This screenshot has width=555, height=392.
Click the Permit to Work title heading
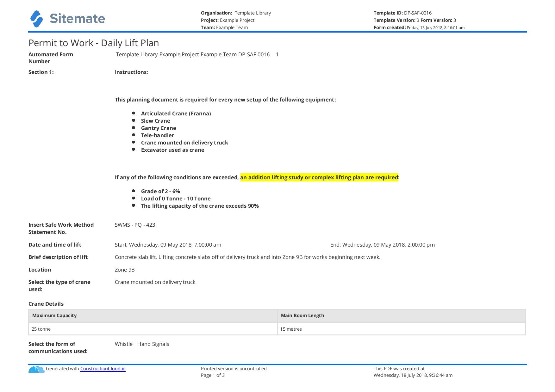[x=94, y=43]
